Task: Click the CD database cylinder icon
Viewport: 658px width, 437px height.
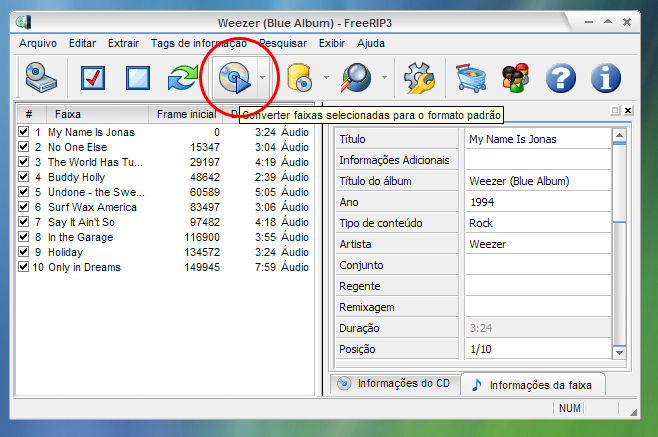Action: pyautogui.click(x=300, y=78)
